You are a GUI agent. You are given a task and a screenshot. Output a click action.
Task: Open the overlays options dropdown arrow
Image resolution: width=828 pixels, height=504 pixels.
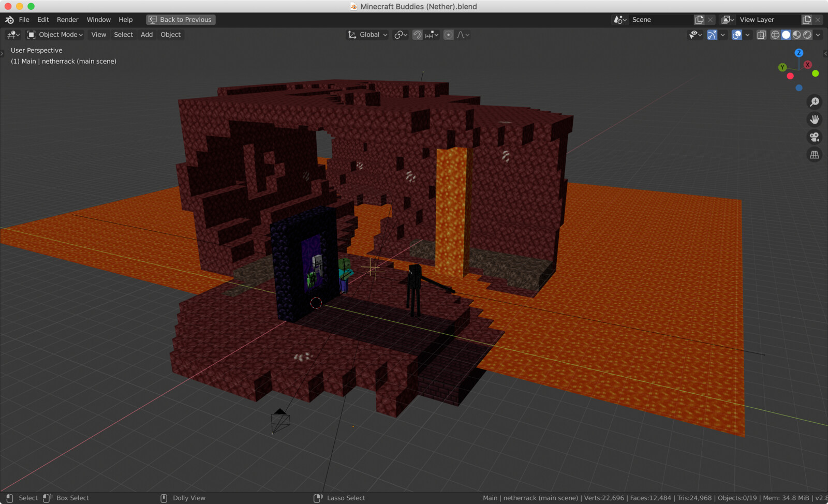[x=747, y=35]
